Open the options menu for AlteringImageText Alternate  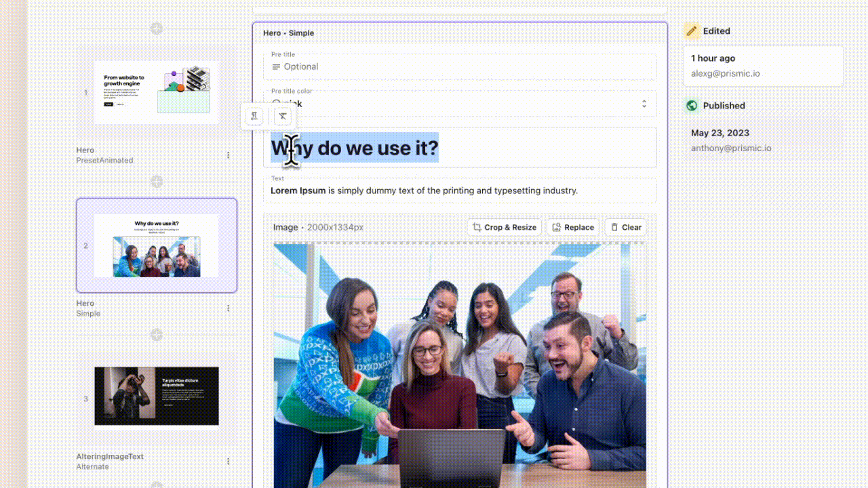click(x=228, y=461)
